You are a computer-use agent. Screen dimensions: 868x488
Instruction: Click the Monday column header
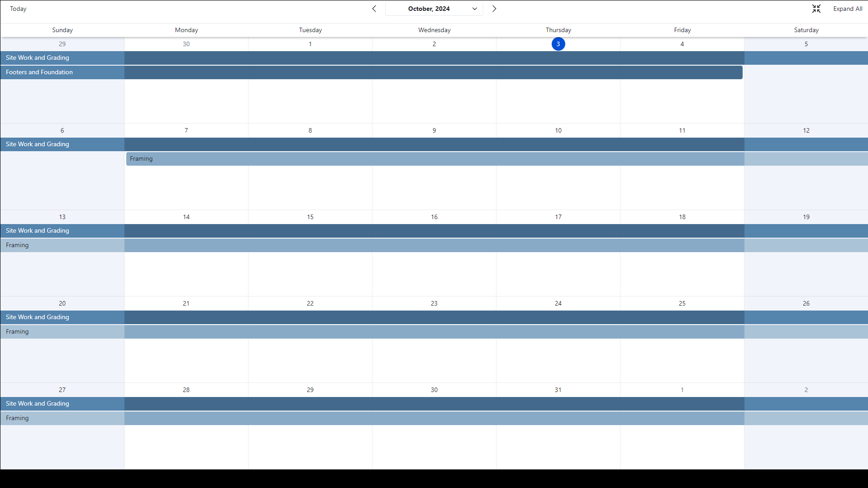[x=186, y=30]
